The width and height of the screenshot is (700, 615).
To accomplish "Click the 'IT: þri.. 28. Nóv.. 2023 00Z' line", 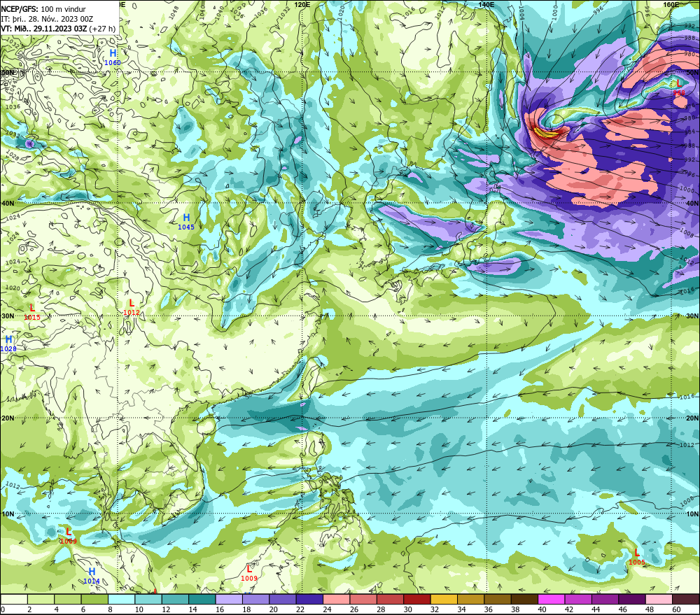I will point(47,19).
